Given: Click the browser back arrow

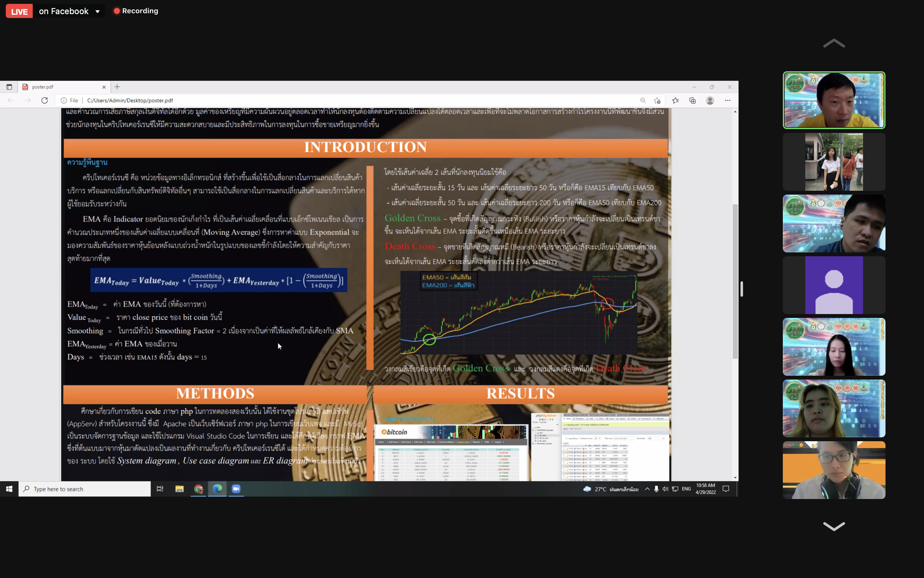Looking at the screenshot, I should [11, 100].
